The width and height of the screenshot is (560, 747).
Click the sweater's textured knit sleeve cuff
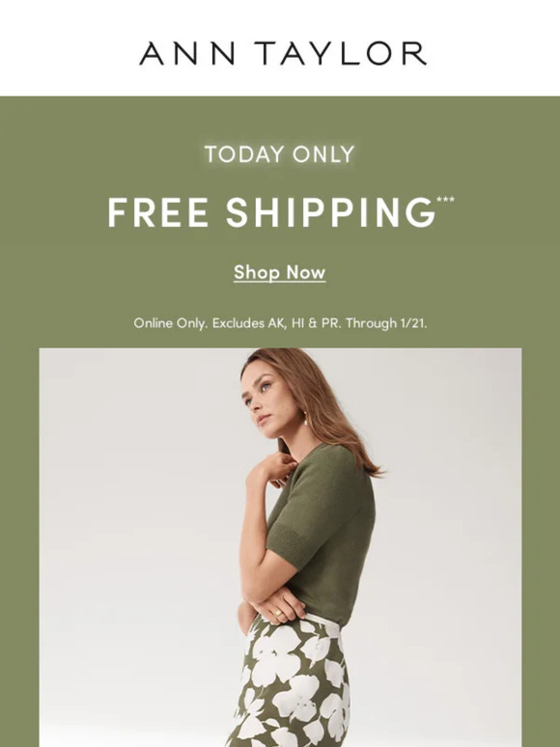click(286, 548)
